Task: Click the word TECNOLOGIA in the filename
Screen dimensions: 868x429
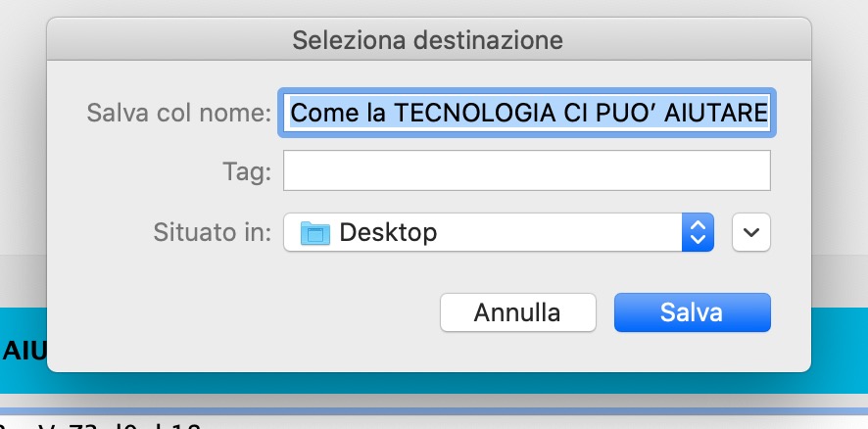Action: click(x=467, y=113)
